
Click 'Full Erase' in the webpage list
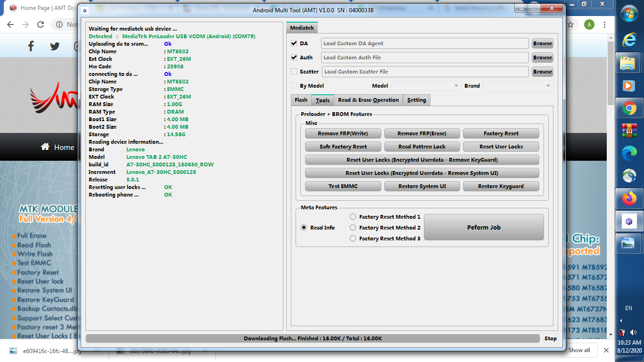[32, 236]
